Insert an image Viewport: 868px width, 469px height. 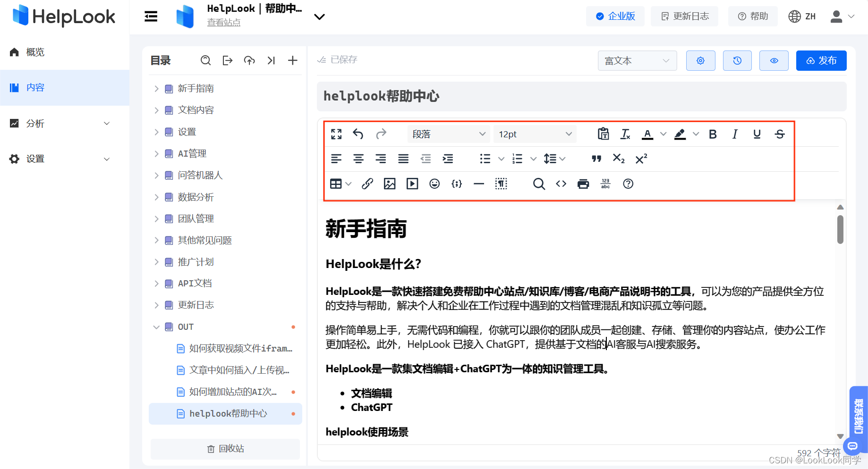(389, 184)
